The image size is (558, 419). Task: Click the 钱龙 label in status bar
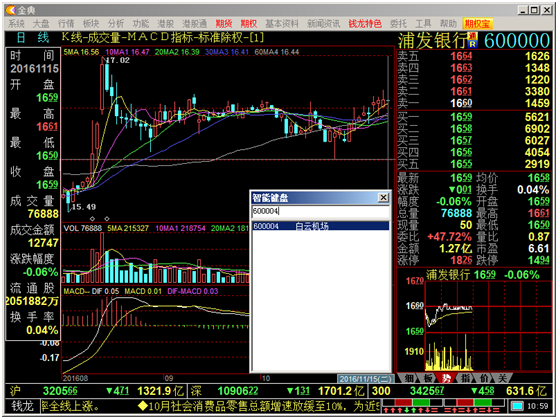coord(22,406)
